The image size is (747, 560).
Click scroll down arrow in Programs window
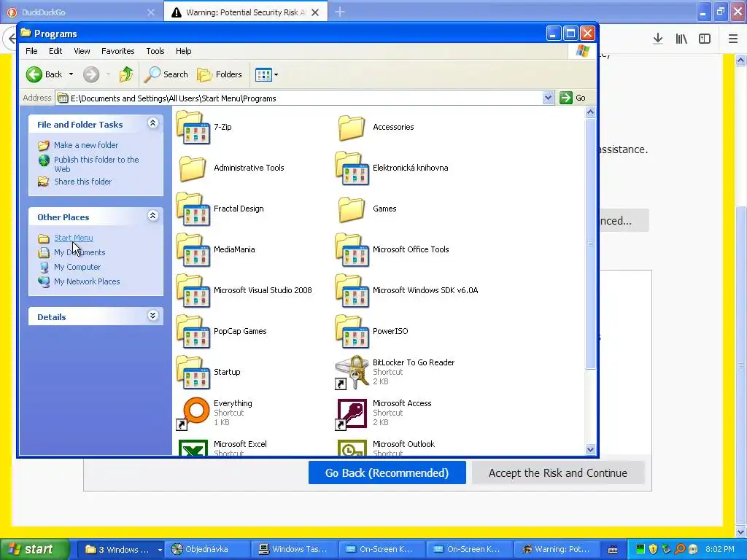590,449
